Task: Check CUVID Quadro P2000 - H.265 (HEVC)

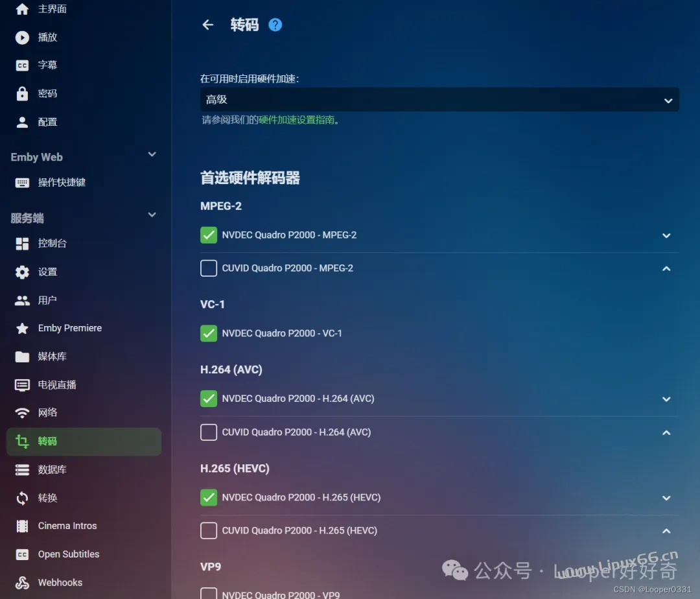Action: tap(209, 531)
